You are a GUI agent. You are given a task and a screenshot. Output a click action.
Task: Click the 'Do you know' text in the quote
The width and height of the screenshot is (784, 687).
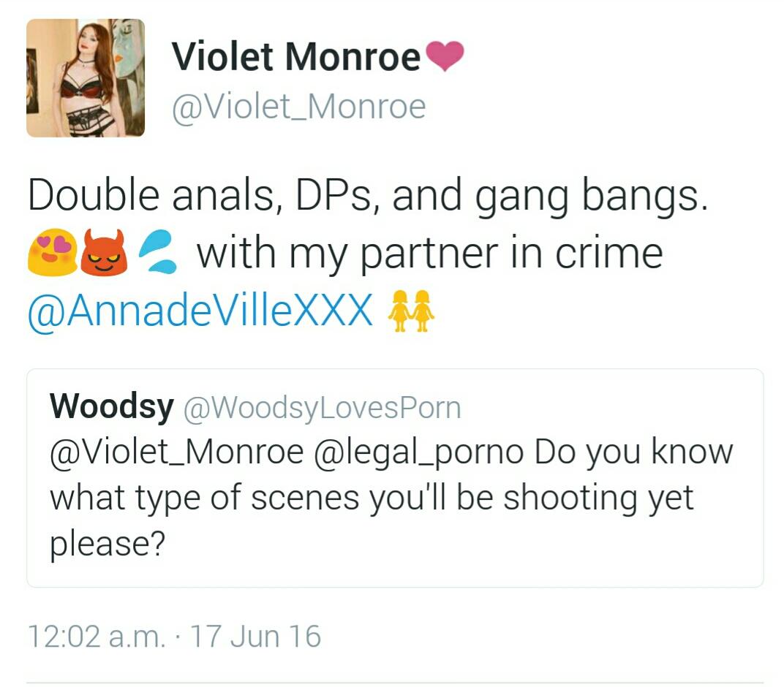[x=633, y=452]
